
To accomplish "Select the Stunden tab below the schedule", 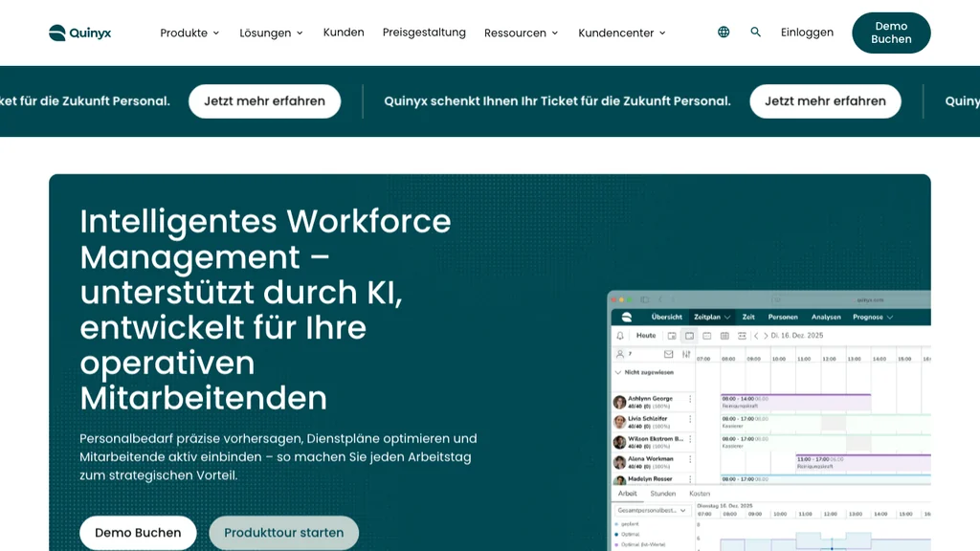I will (x=662, y=494).
